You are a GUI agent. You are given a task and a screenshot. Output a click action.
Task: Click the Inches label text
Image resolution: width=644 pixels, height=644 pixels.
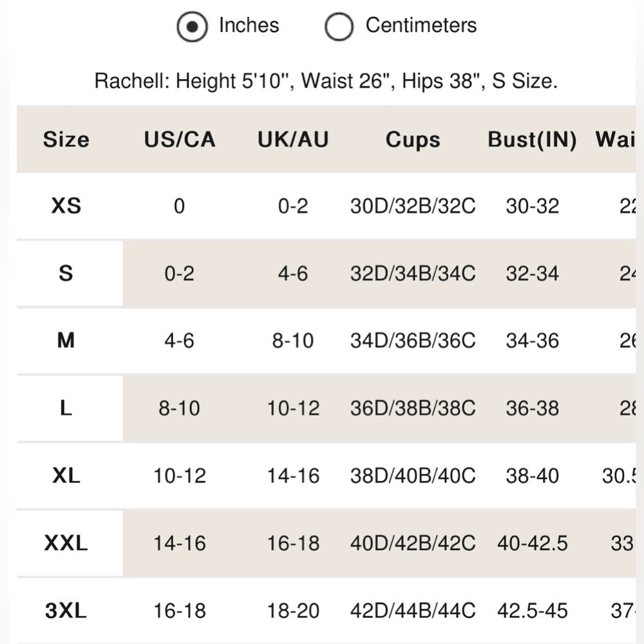coord(249,26)
